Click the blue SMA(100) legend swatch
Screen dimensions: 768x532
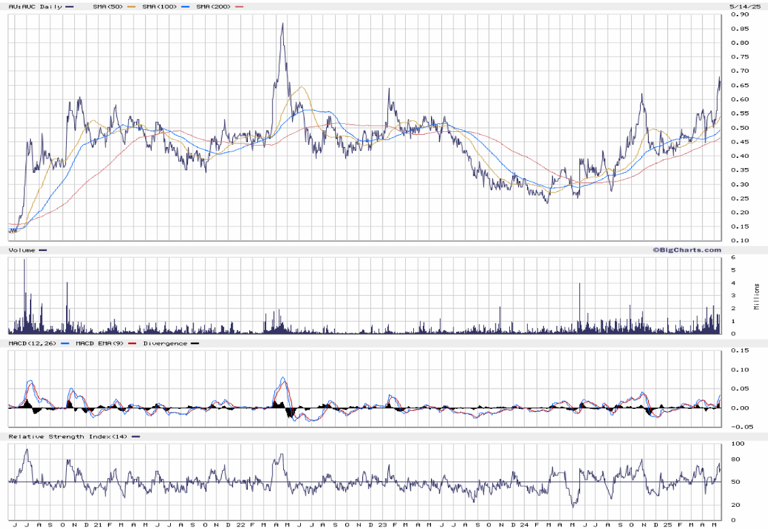point(185,7)
